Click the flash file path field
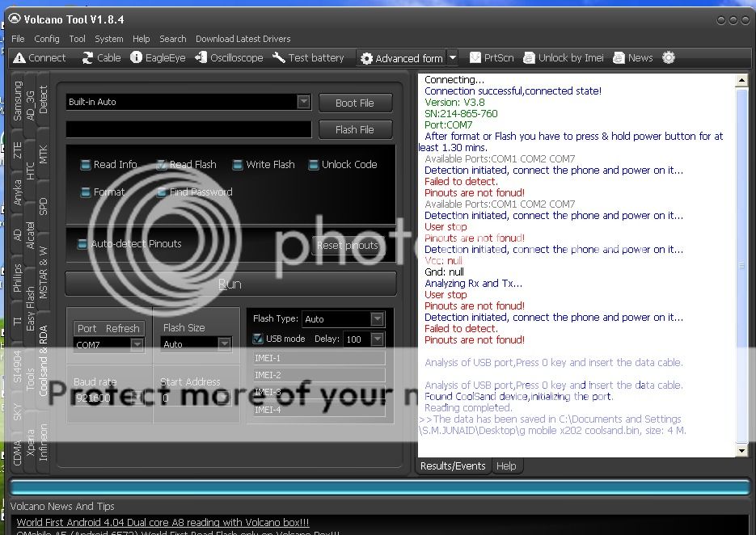The width and height of the screenshot is (756, 535). tap(189, 129)
